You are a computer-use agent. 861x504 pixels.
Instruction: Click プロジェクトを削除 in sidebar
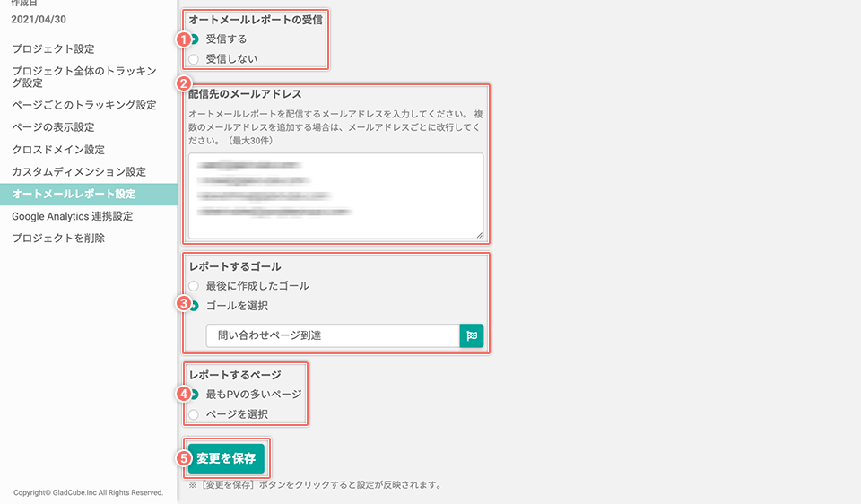58,239
